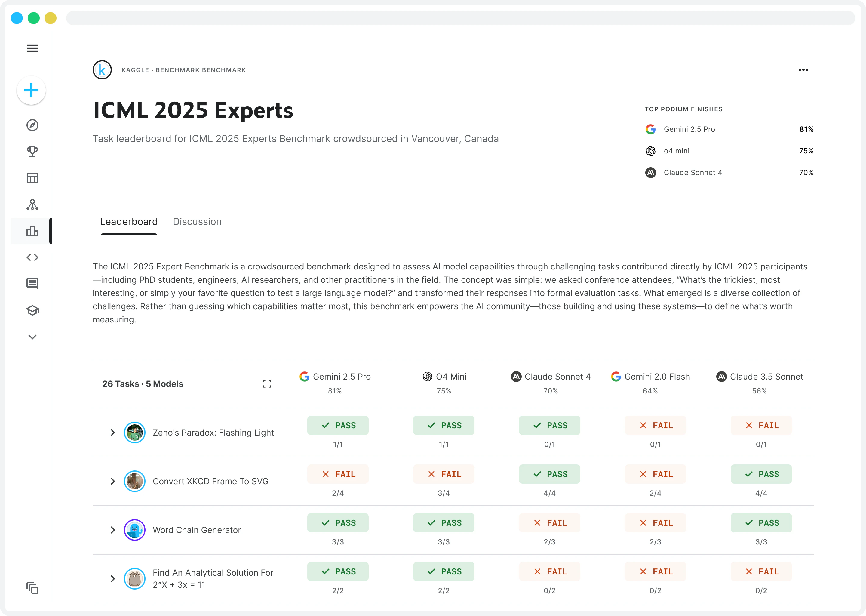Click the Claude 3.5 Sonnet column header
Image resolution: width=866 pixels, height=616 pixels.
tap(760, 377)
